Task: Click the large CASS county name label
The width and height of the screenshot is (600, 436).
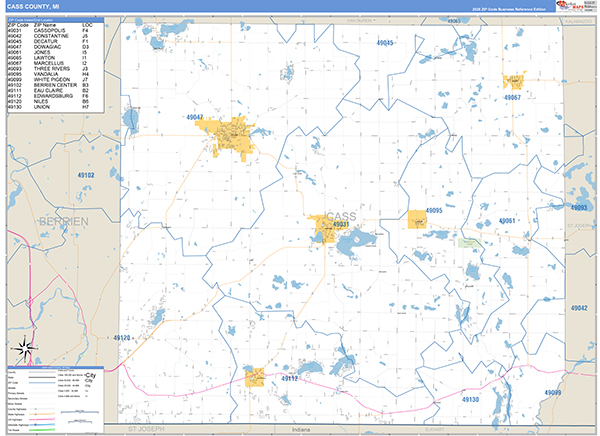Action: 341,216
